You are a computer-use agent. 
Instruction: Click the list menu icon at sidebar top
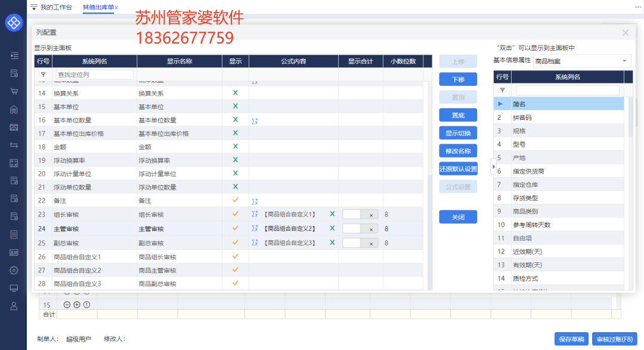click(x=13, y=55)
